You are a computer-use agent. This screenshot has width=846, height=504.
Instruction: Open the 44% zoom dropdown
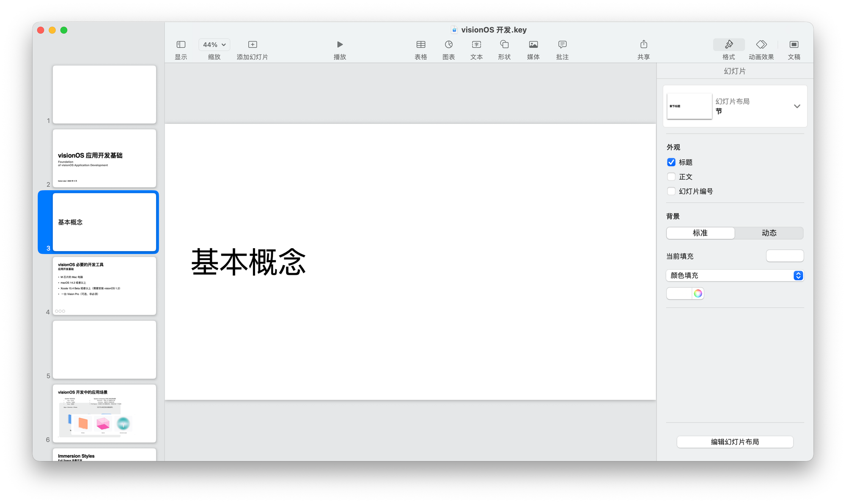point(214,44)
